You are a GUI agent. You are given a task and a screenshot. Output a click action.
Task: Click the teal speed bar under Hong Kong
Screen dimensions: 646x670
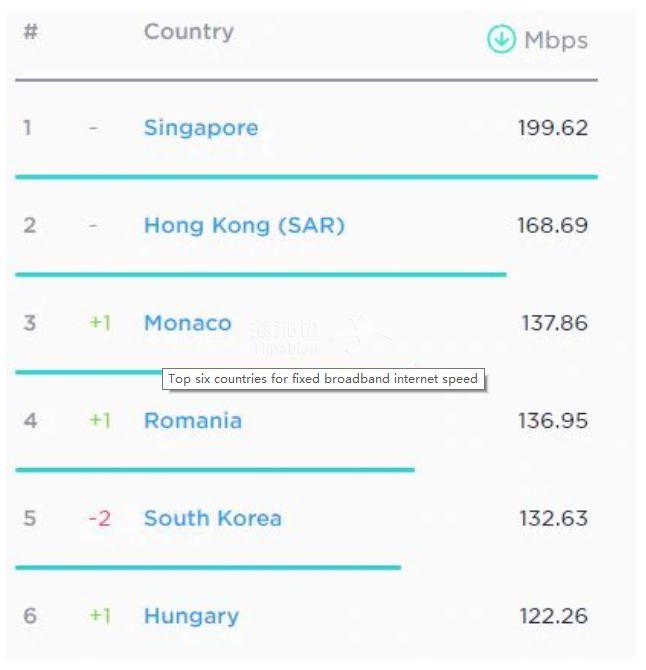(260, 274)
